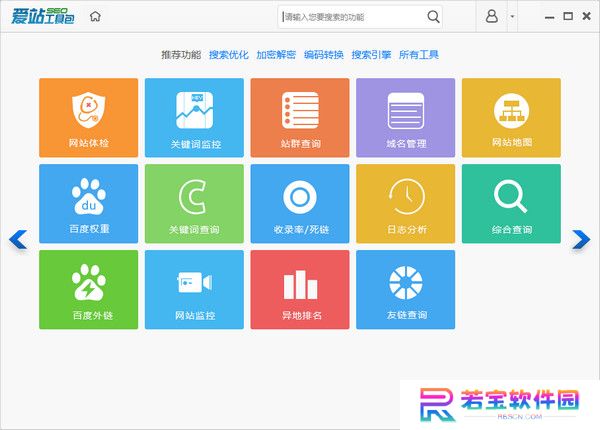The image size is (600, 430).
Task: Open the 关键词查询 keyword query tile
Action: 194,204
